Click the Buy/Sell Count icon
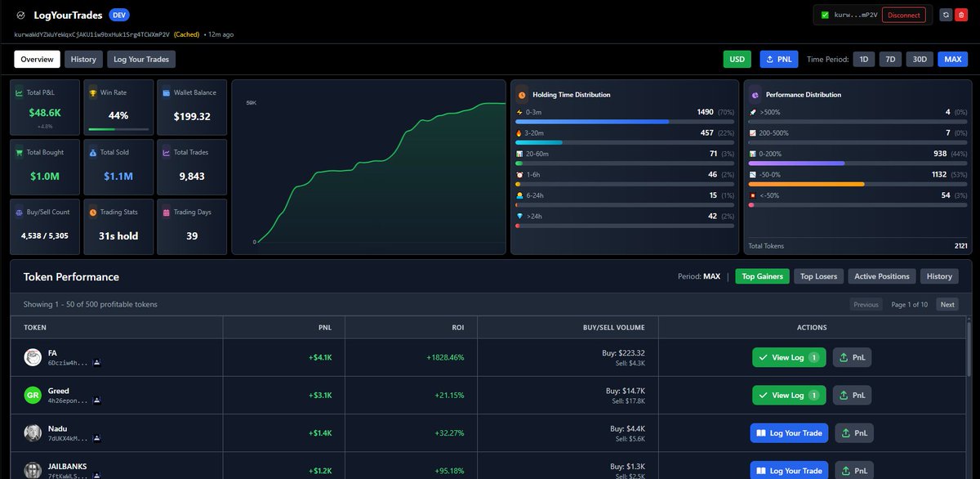The width and height of the screenshot is (980, 479). [x=19, y=212]
